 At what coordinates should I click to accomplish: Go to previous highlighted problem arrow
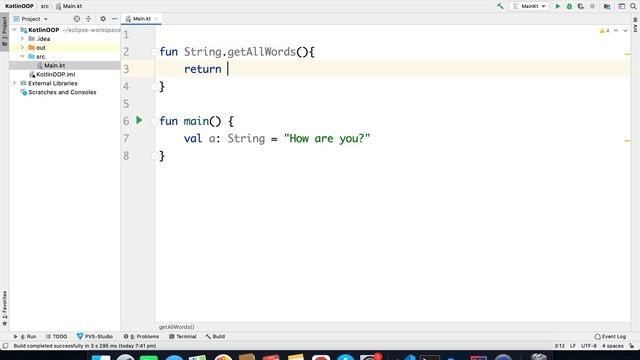click(616, 31)
